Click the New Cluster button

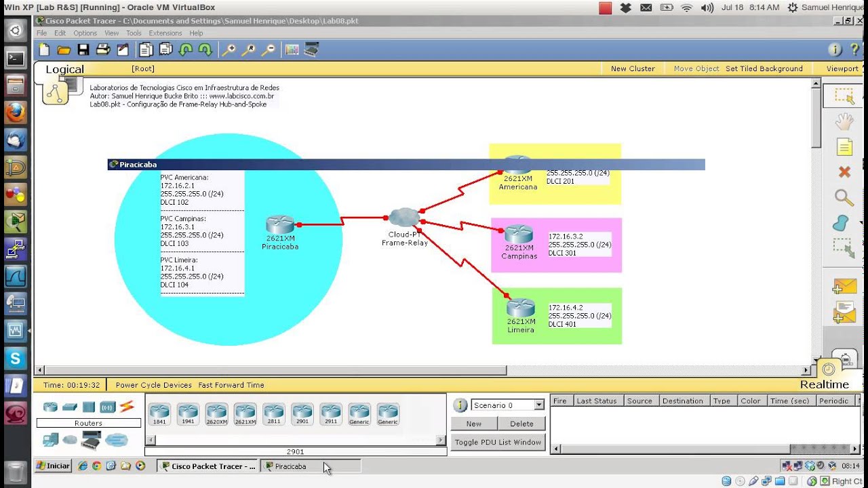coord(633,68)
